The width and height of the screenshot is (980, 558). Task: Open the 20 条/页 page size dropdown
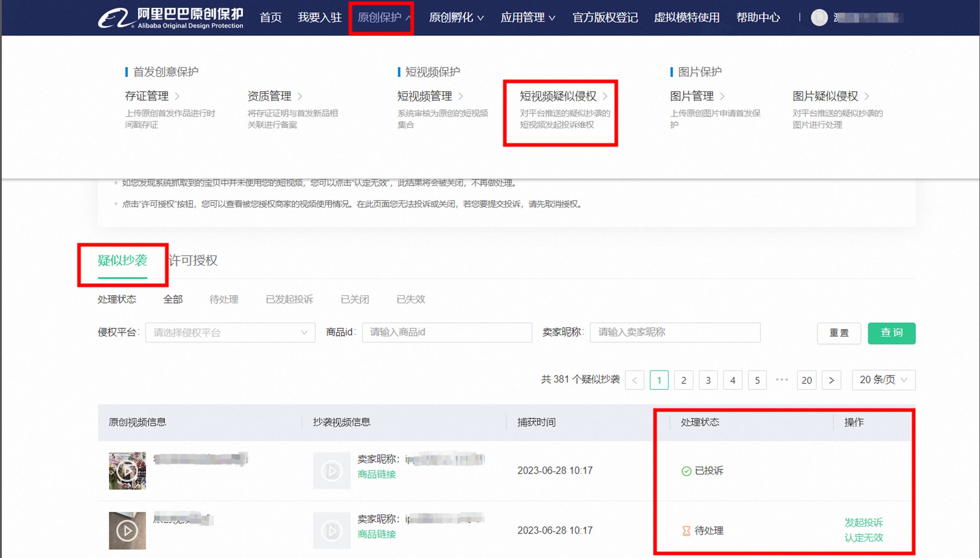coord(884,380)
